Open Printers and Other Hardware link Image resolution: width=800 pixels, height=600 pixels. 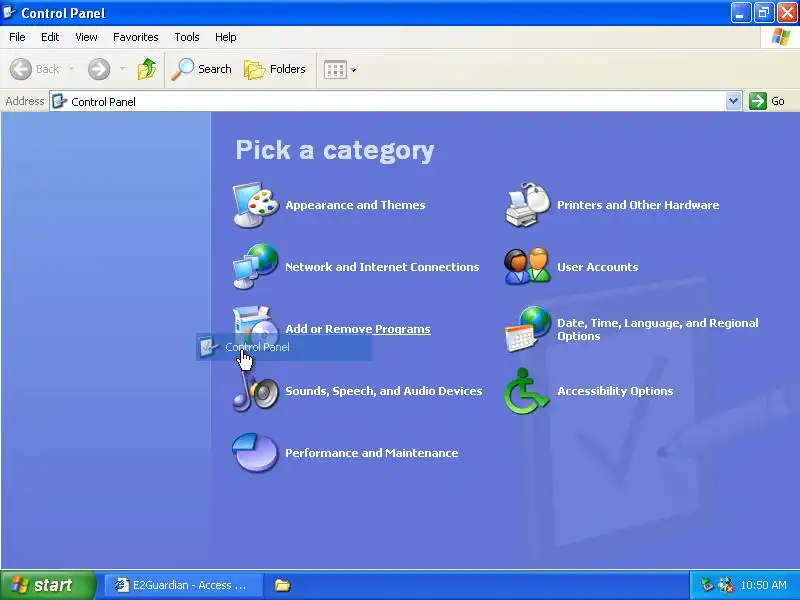[638, 205]
